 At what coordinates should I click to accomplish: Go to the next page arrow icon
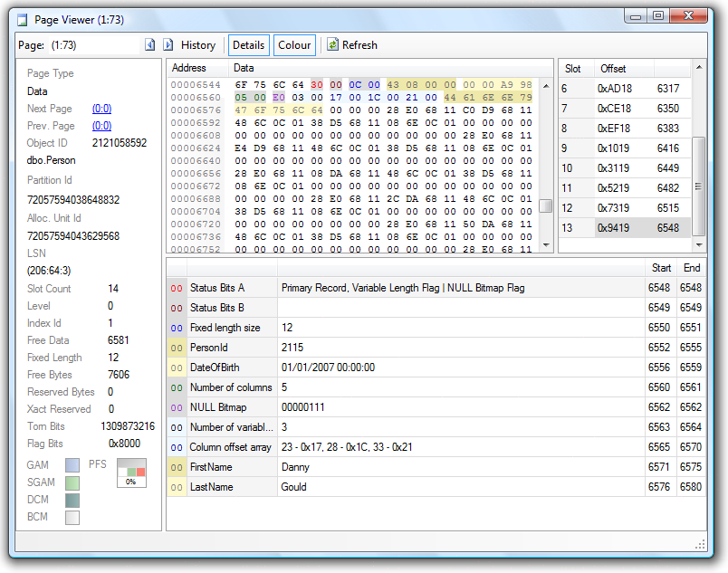168,44
